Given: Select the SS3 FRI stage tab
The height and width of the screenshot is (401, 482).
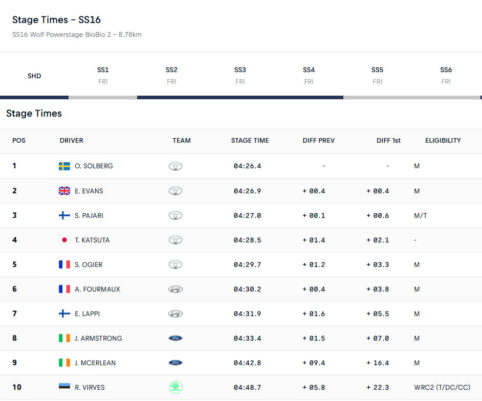Looking at the screenshot, I should [240, 76].
